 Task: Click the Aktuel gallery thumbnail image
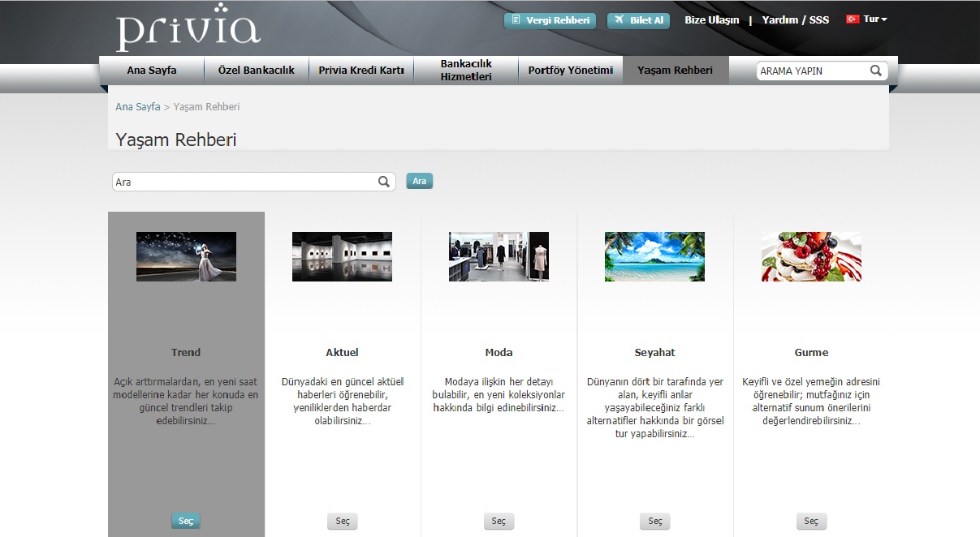[342, 256]
